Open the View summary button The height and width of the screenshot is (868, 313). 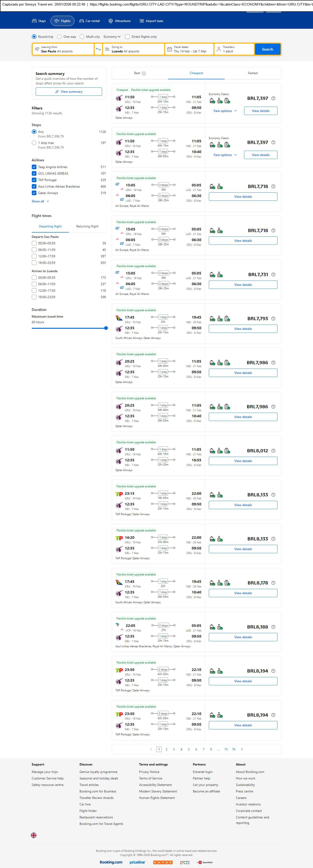pos(69,92)
